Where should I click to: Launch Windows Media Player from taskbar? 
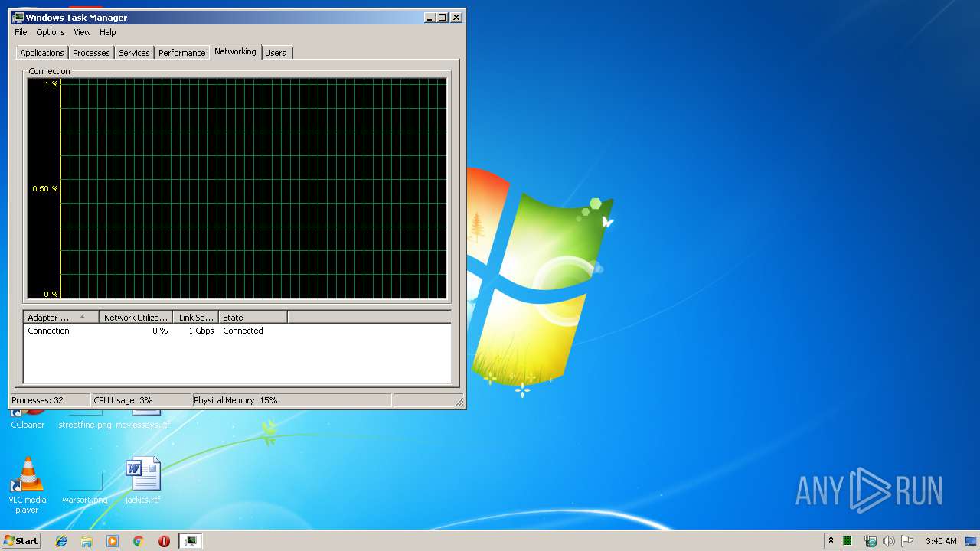point(113,541)
